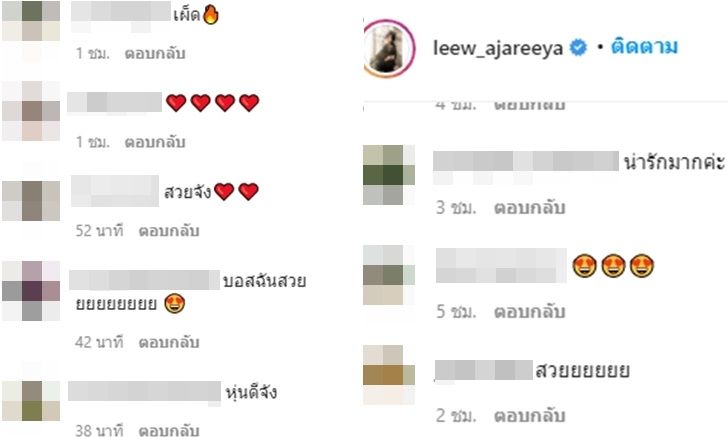Reply to the หุ่นดีจัง comment

(169, 430)
